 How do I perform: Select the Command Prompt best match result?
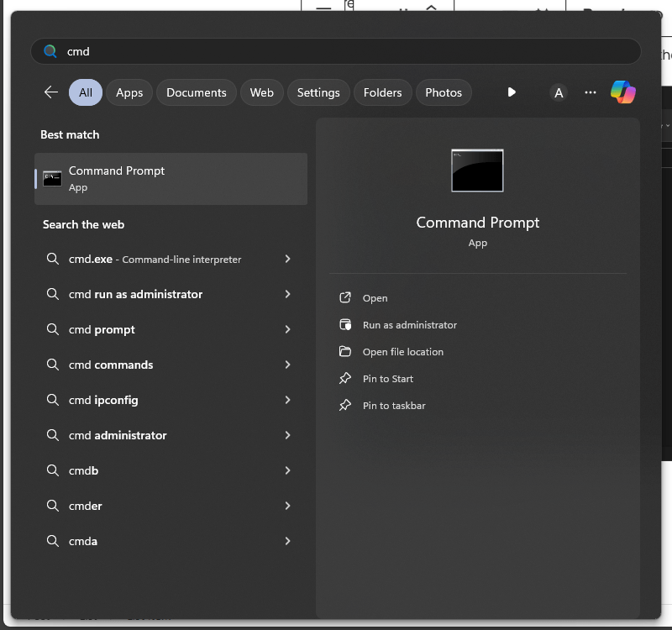171,179
